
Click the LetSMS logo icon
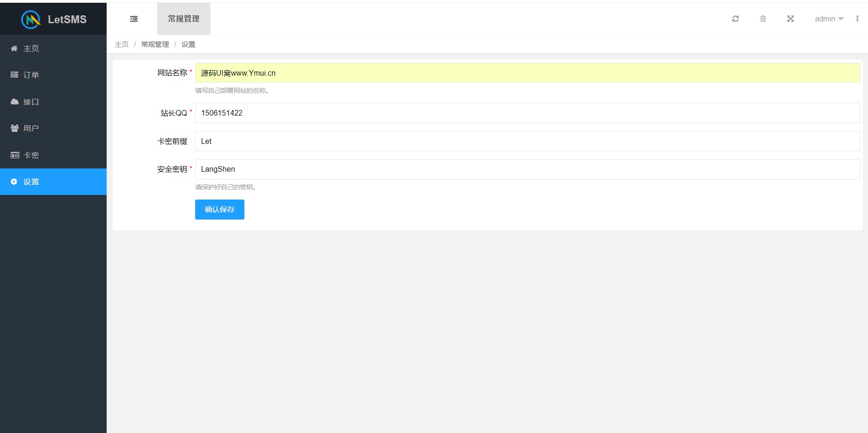pos(31,19)
